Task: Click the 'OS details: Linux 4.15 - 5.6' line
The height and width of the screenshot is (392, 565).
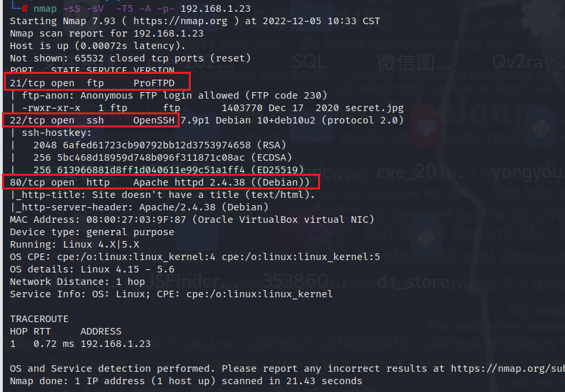Action: (x=92, y=269)
